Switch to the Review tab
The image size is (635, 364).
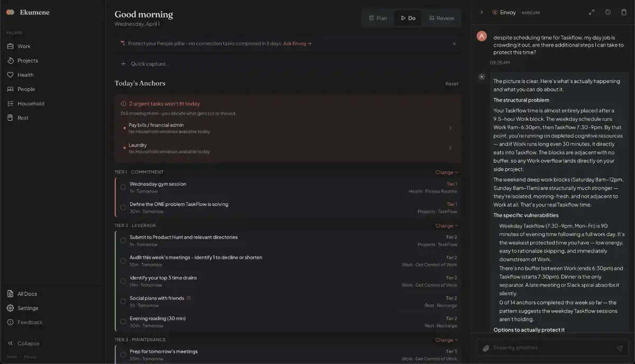click(441, 18)
